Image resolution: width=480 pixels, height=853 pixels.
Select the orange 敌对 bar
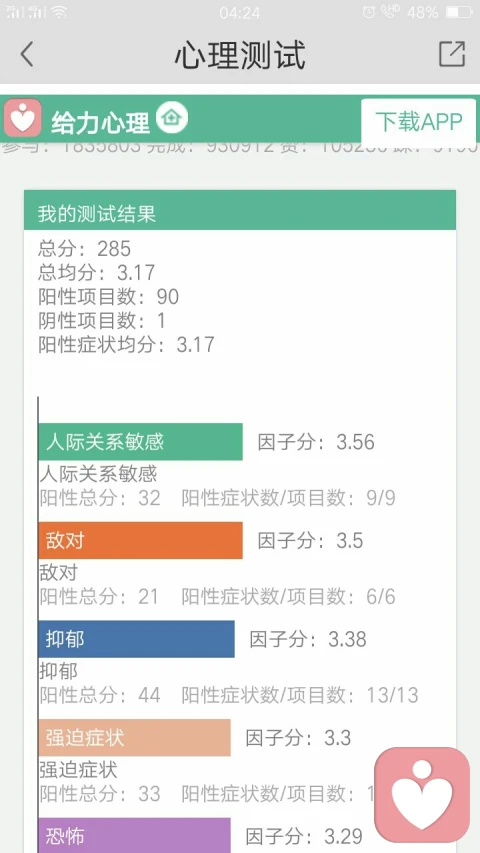[140, 540]
